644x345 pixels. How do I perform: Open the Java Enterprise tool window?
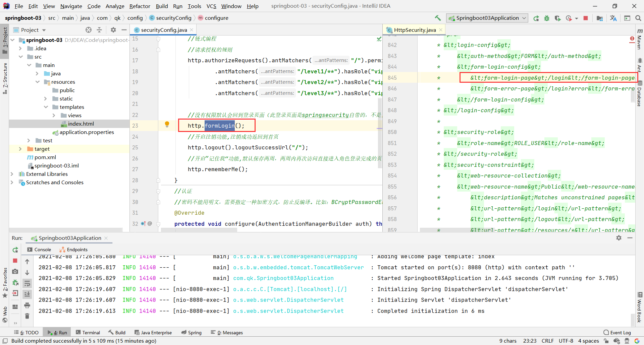tap(153, 333)
